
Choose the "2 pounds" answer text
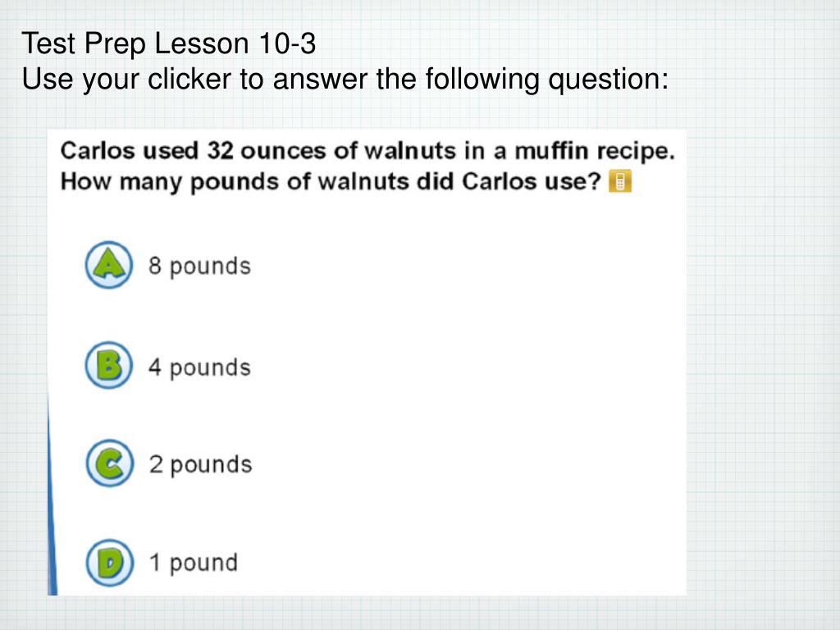[199, 465]
